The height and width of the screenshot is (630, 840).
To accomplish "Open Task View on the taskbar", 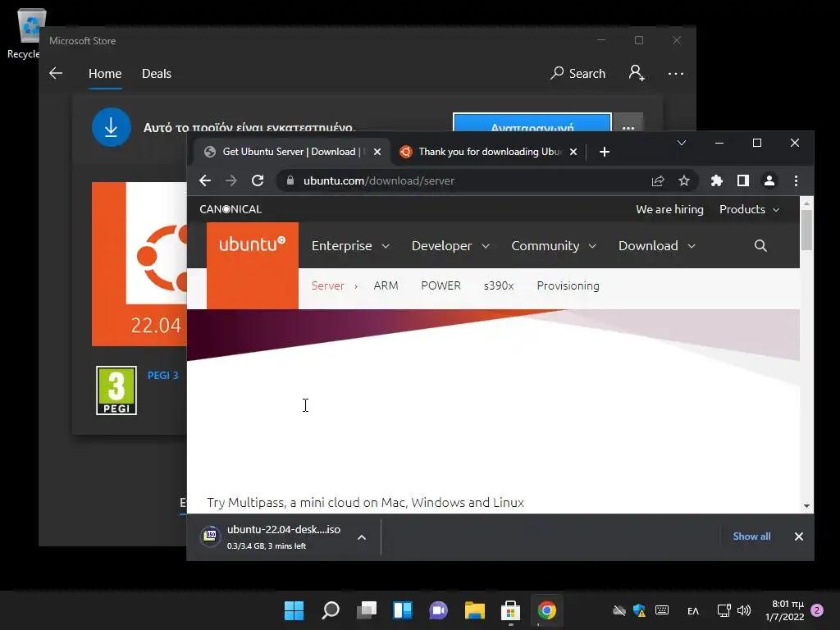I will click(x=367, y=610).
